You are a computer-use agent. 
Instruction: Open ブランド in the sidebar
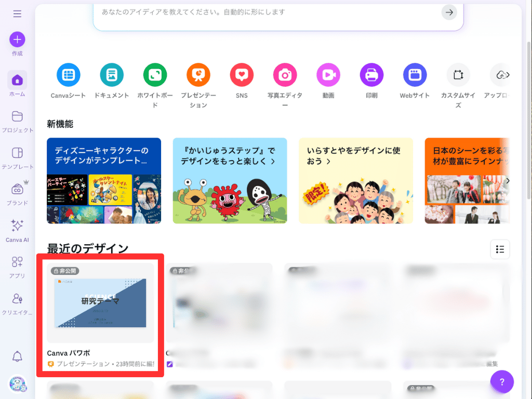17,194
